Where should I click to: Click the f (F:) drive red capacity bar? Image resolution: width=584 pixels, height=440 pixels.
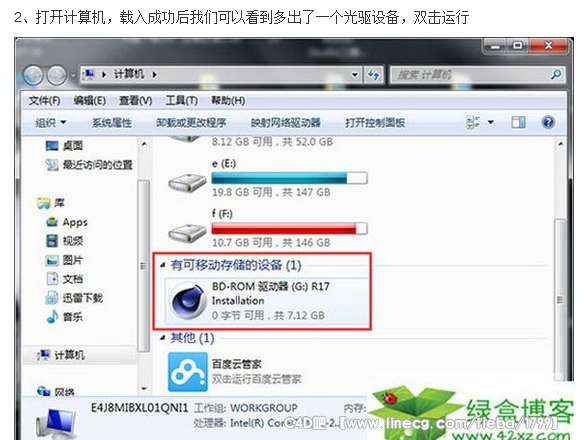click(x=289, y=228)
